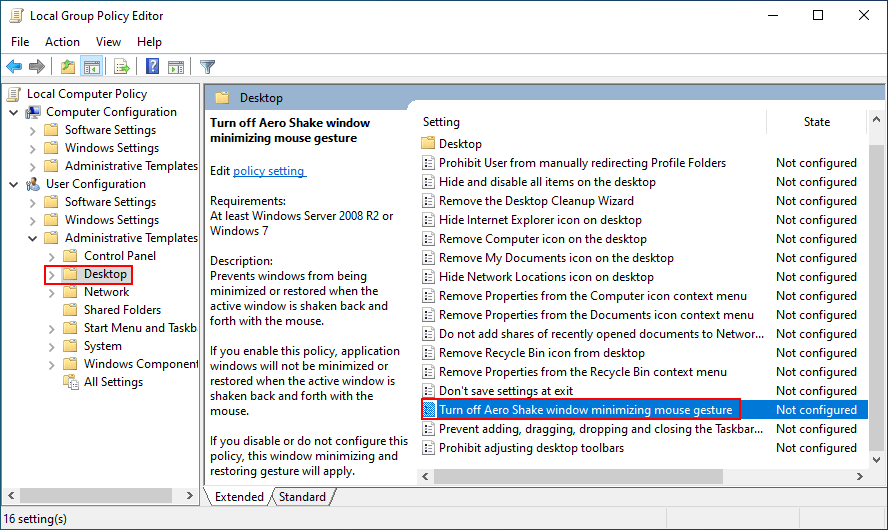The width and height of the screenshot is (888, 530).
Task: Click policy icon beside Hide Network Locations icon
Action: (429, 277)
